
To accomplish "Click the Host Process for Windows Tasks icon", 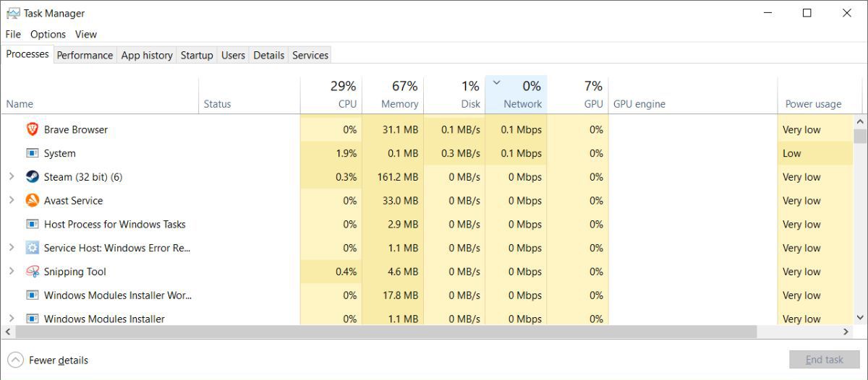I will coord(33,224).
